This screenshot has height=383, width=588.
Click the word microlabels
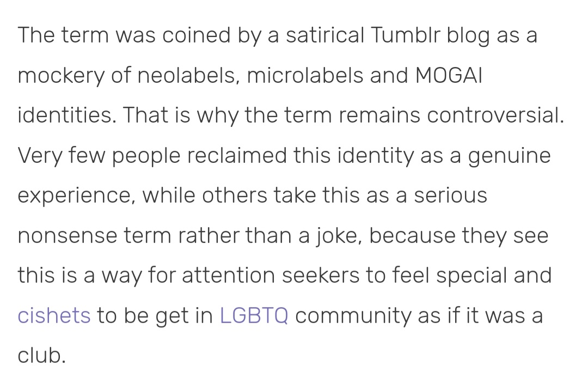(305, 75)
